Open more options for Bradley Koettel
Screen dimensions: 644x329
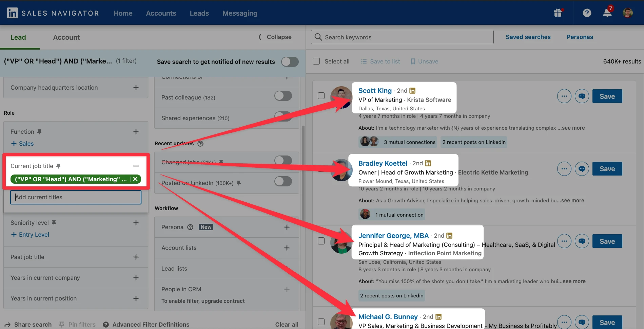pyautogui.click(x=564, y=169)
